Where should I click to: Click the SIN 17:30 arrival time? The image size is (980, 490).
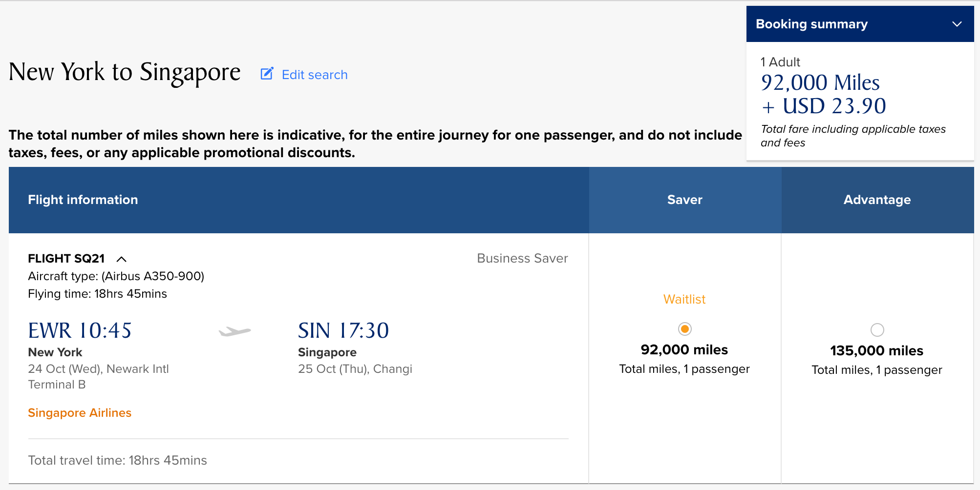pos(343,330)
